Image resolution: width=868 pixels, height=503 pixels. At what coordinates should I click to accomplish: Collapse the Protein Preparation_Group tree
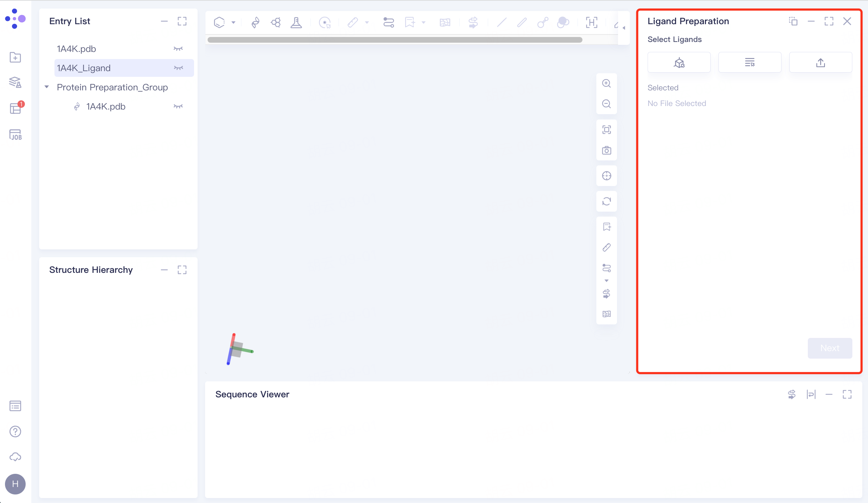[47, 87]
